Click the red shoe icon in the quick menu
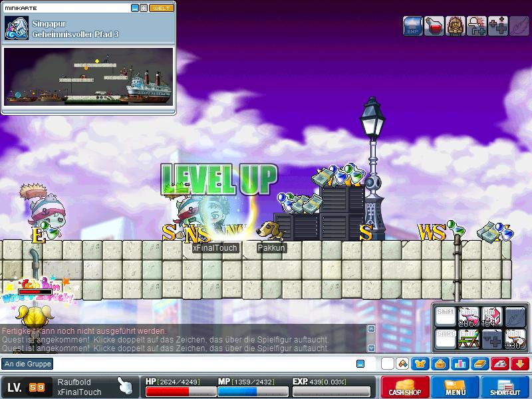Viewport: 532px width, 399px height. click(x=500, y=364)
